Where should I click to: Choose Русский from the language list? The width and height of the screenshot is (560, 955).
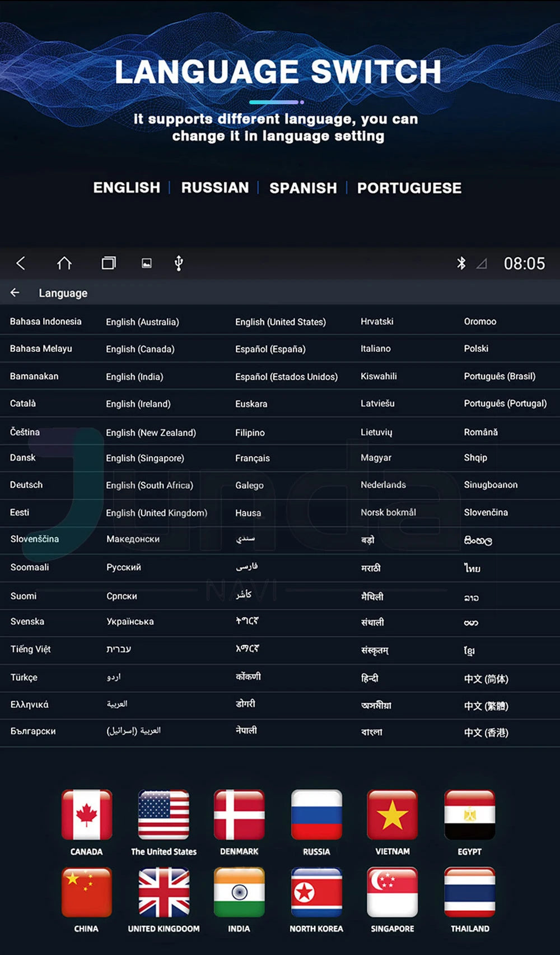124,567
